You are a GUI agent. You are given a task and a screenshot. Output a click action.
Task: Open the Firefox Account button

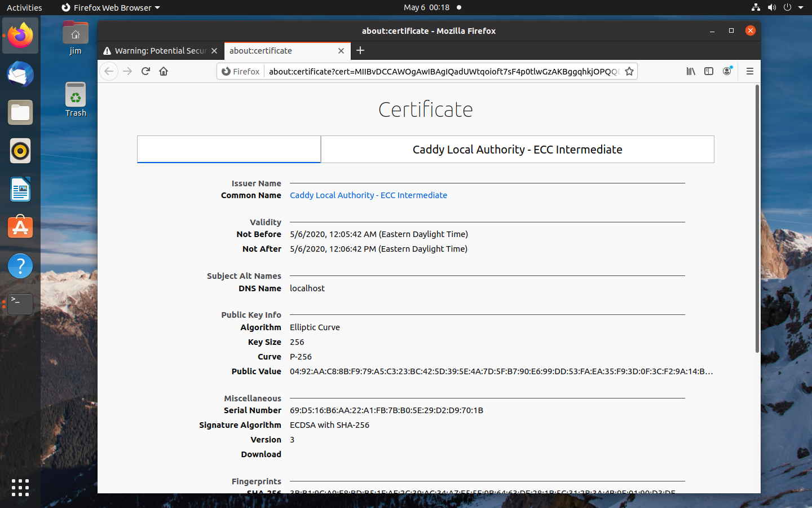coord(727,71)
